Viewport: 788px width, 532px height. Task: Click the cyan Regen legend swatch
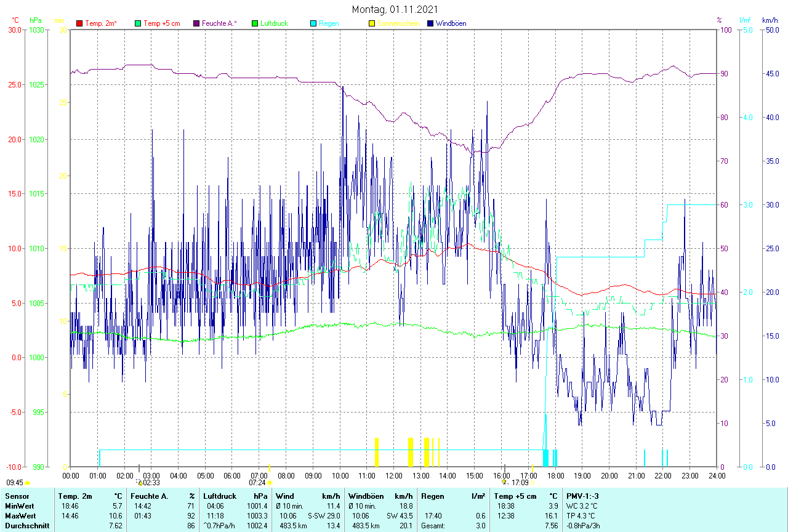coord(313,23)
